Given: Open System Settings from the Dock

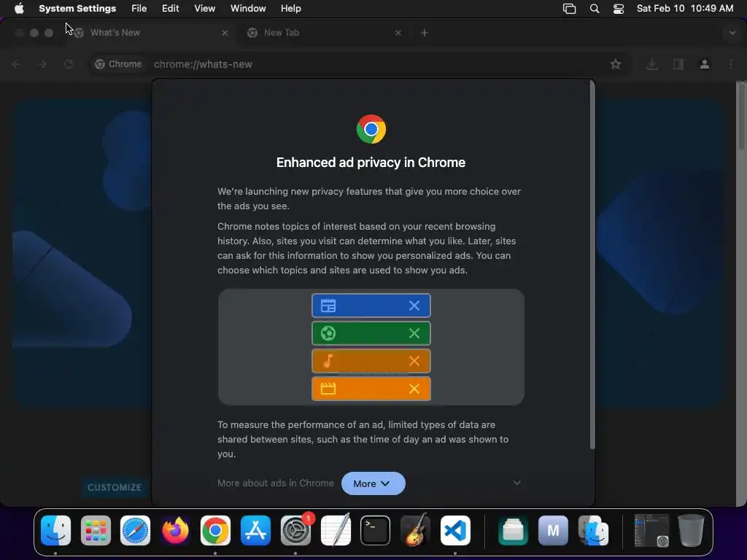Looking at the screenshot, I should (x=295, y=531).
